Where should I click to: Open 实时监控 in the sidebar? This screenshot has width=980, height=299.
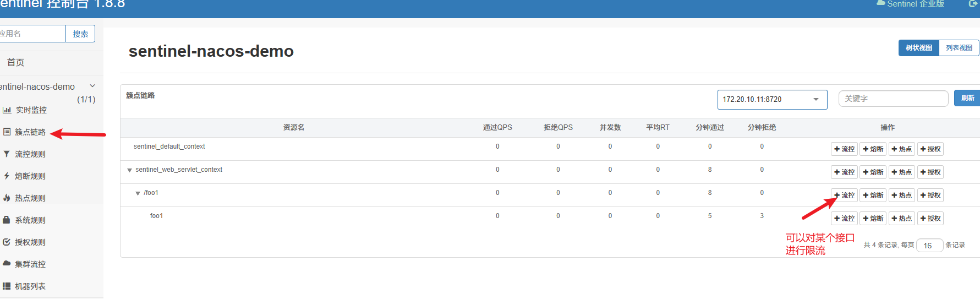tap(31, 110)
